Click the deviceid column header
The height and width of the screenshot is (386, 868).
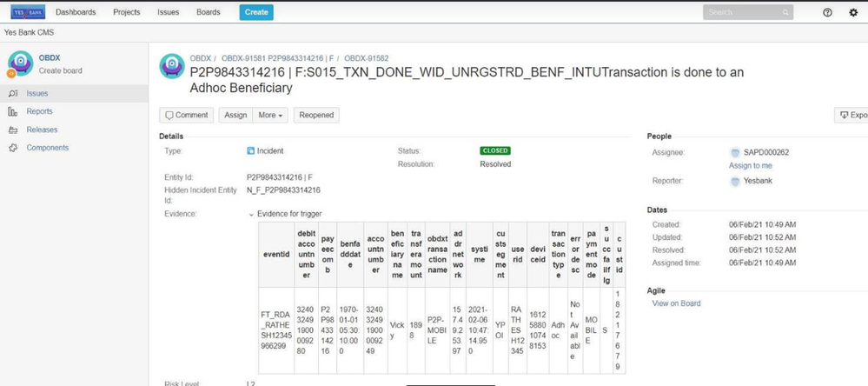point(536,254)
